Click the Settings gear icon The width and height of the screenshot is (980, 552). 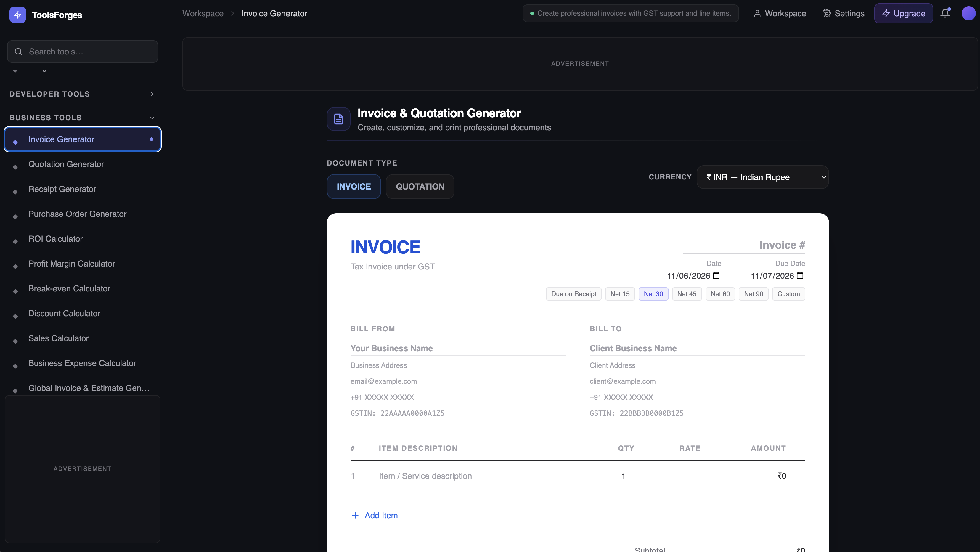[826, 13]
